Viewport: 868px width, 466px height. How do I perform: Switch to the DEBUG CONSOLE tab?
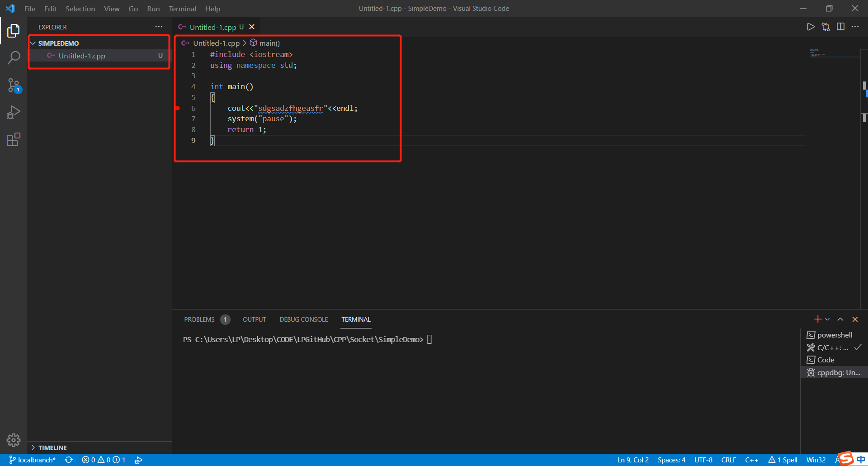[x=304, y=319]
